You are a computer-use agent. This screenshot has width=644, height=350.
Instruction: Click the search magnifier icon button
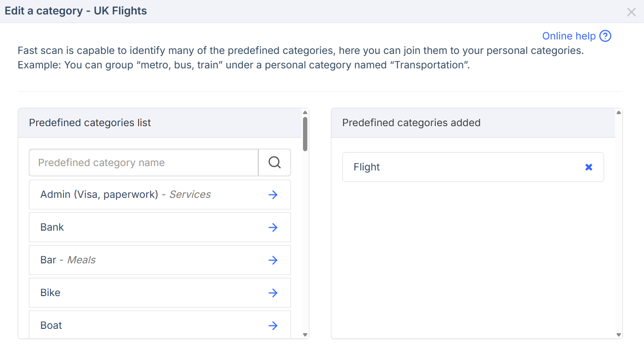click(x=275, y=163)
